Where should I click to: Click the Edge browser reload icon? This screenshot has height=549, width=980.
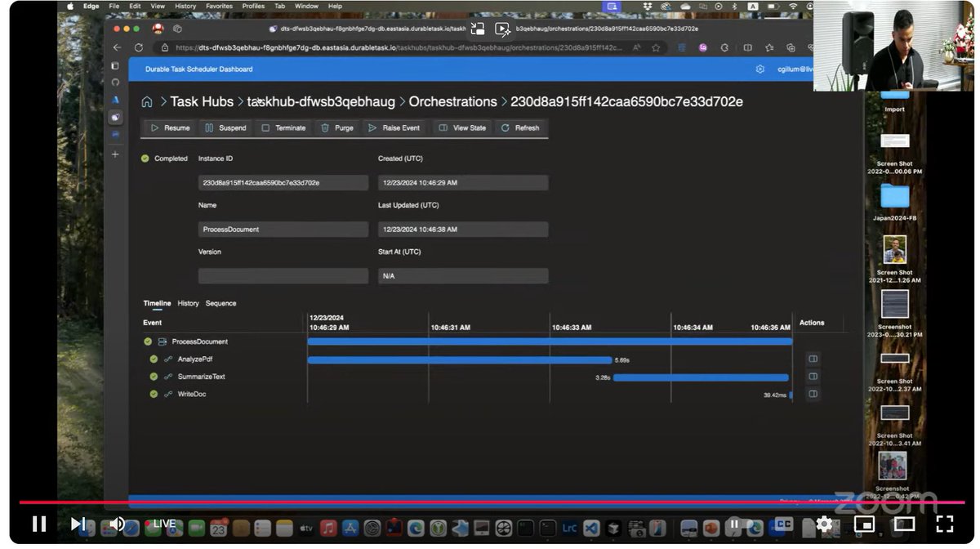click(138, 48)
